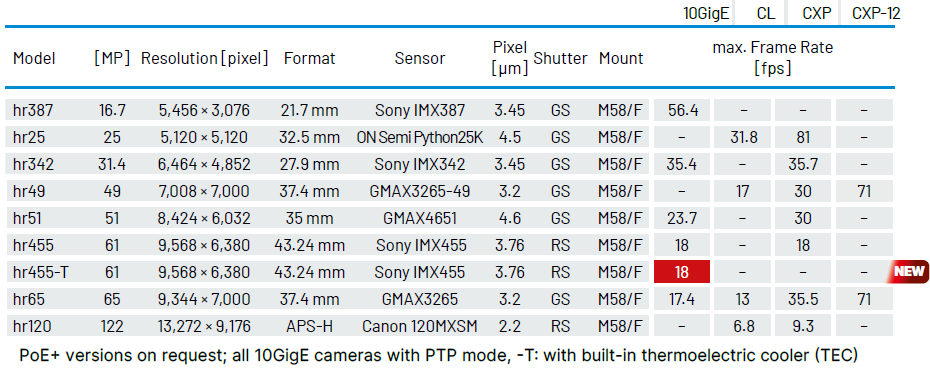Screen dimensions: 930x371
Task: Click the Shutter column header
Action: [560, 58]
